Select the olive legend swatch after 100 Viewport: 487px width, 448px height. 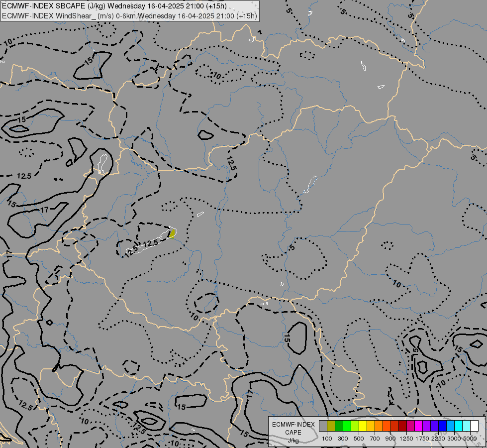(331, 426)
